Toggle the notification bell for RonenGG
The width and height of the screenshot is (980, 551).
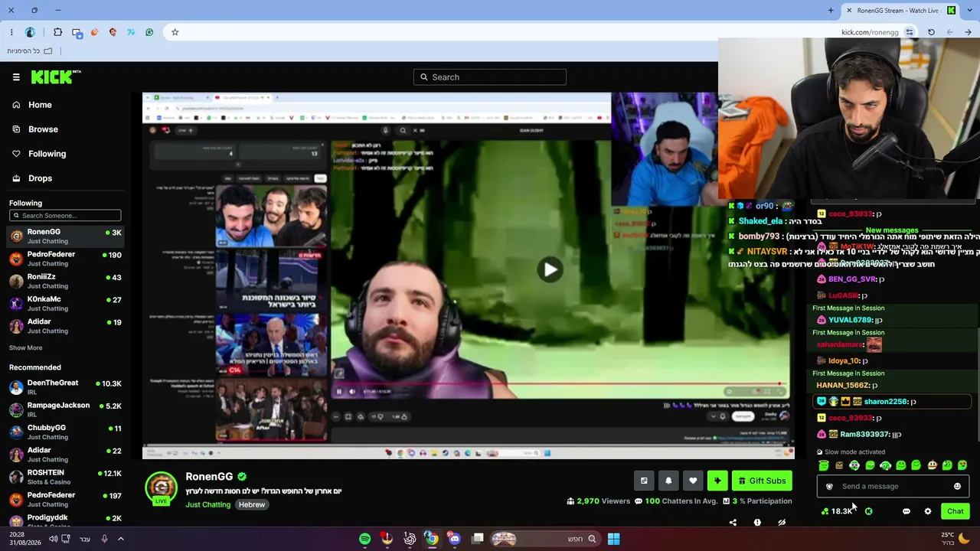668,481
